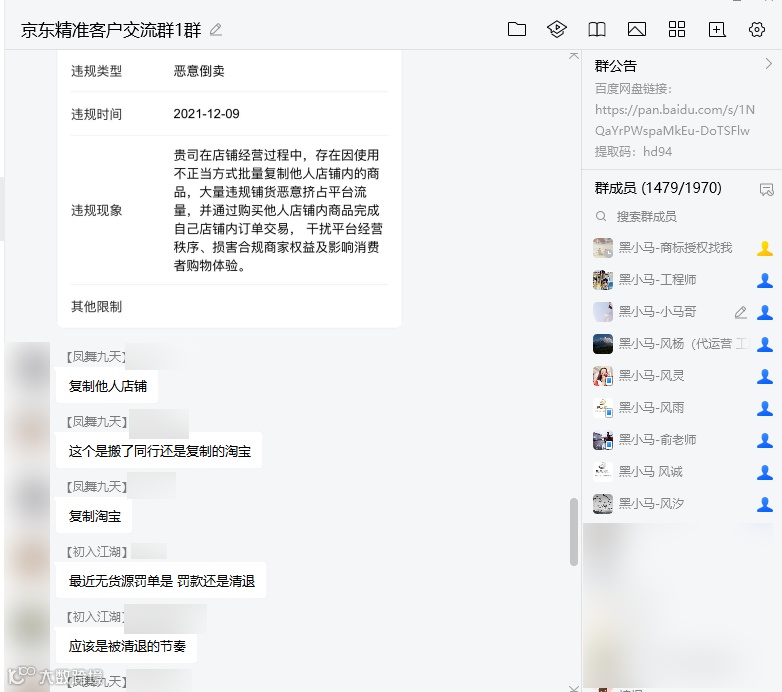
Task: Open the pan.baidu.com link in announcement
Action: [674, 120]
